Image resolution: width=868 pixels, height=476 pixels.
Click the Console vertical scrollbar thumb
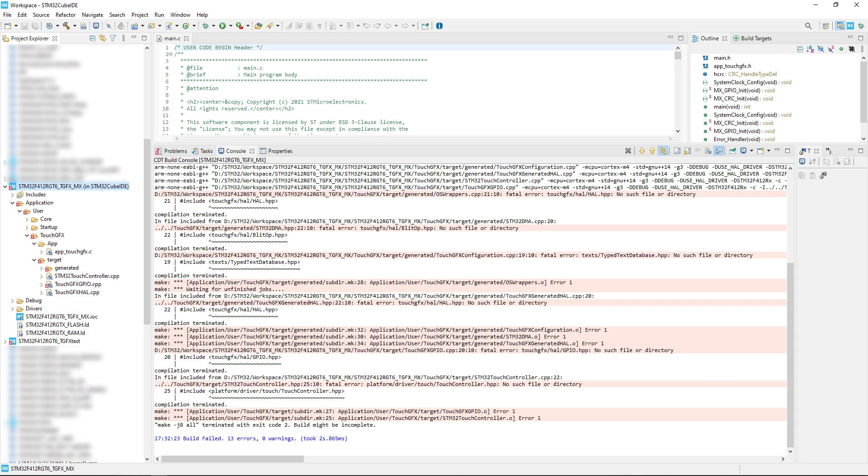click(x=790, y=355)
